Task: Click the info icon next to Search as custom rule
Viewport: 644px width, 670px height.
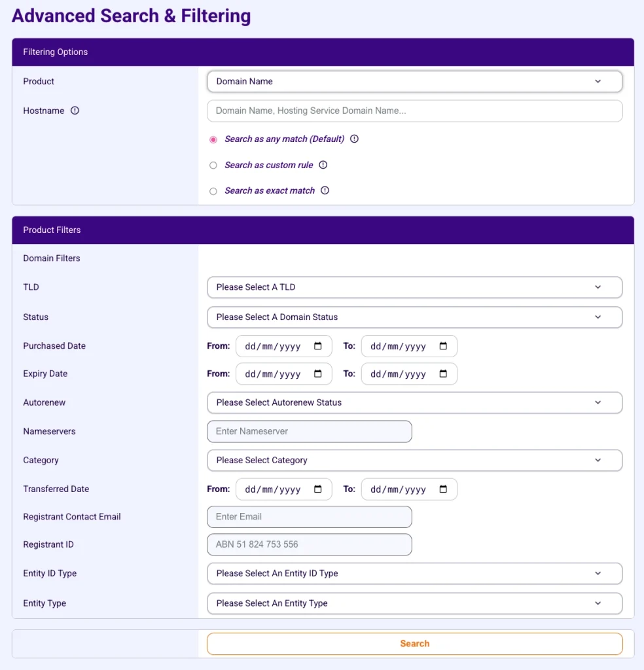Action: (x=322, y=165)
